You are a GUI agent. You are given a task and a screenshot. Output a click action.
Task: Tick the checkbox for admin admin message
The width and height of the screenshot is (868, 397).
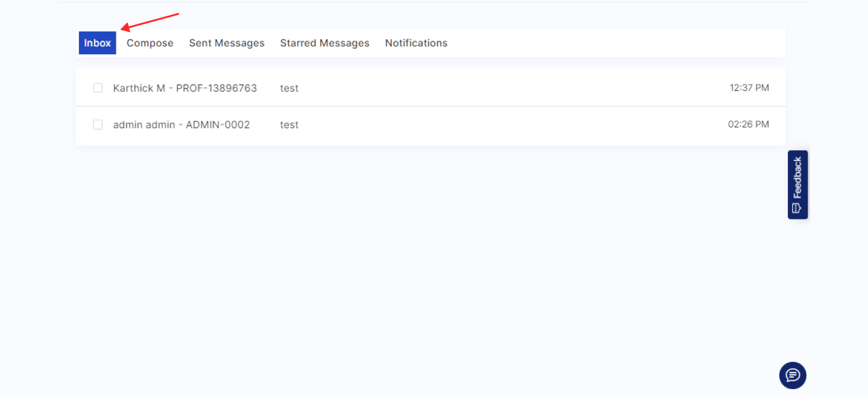98,125
